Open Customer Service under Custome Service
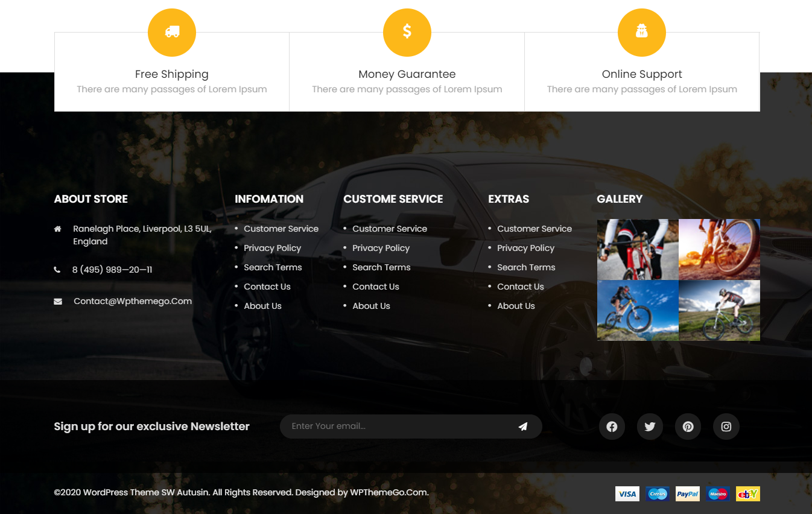The image size is (812, 514). 390,229
